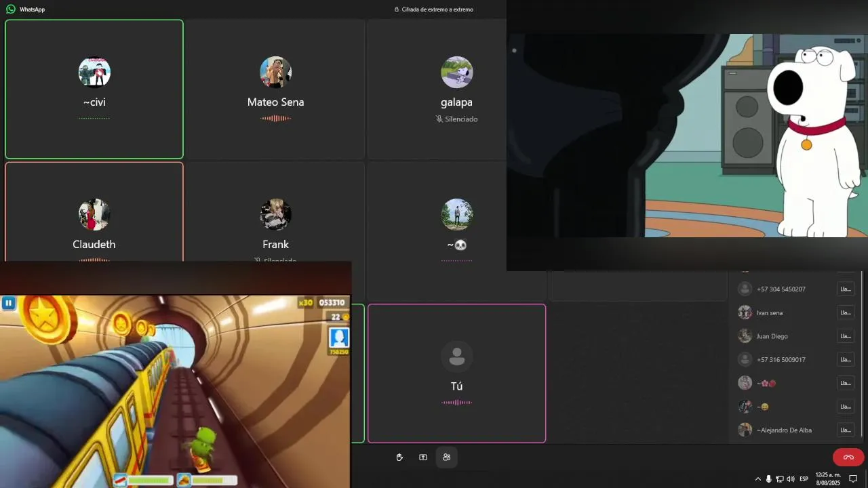Raise hand with the hand icon
The image size is (868, 488).
399,457
